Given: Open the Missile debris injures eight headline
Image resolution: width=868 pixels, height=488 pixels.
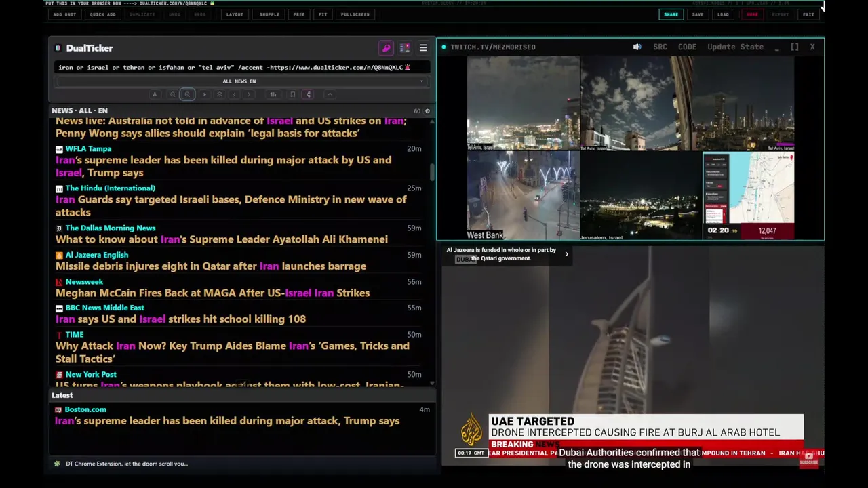Looking at the screenshot, I should click(211, 266).
